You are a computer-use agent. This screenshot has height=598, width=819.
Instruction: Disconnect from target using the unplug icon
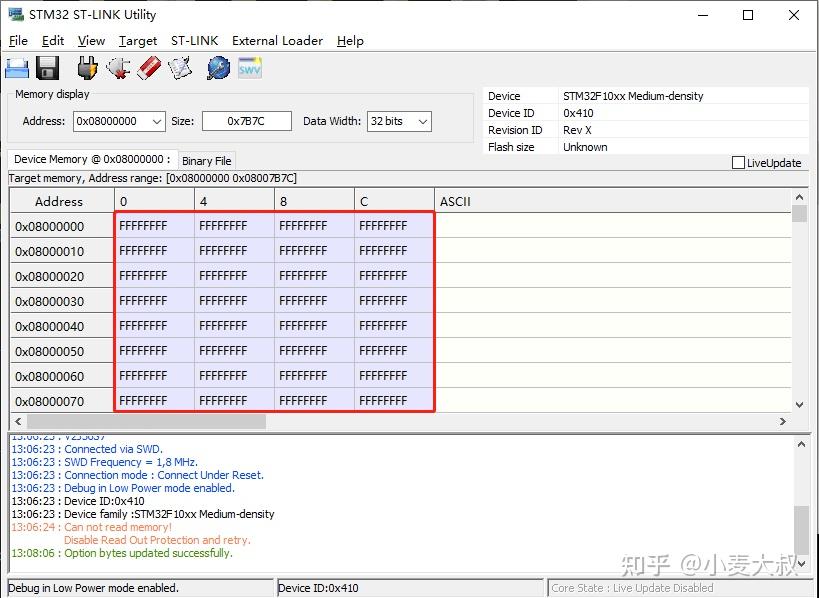(x=119, y=66)
